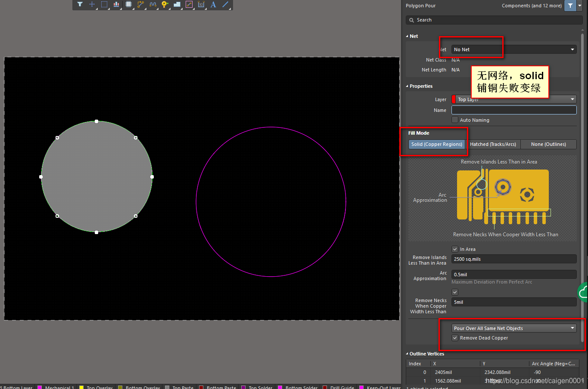Select the Top Overlay layer tab

coord(100,387)
